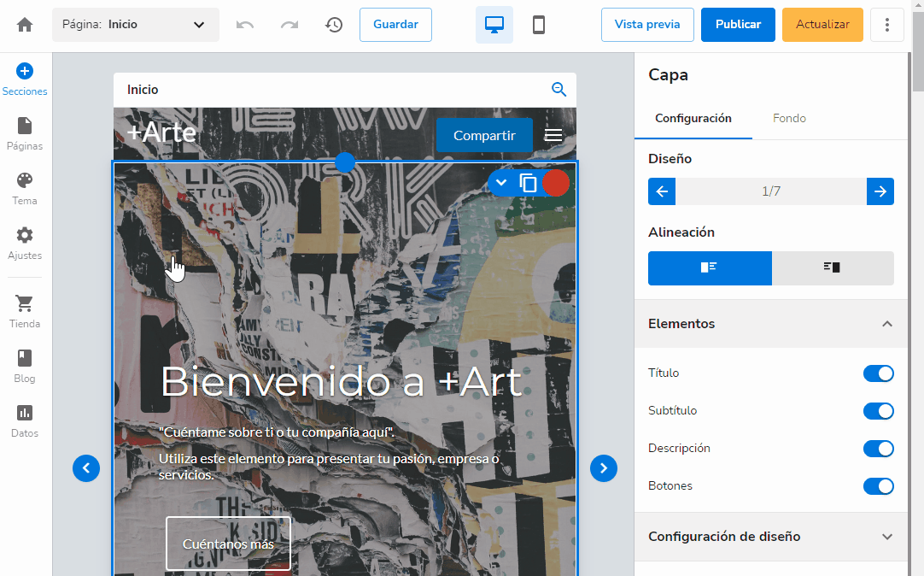Toggle the Subtítulo switch
This screenshot has width=924, height=576.
pyautogui.click(x=879, y=411)
